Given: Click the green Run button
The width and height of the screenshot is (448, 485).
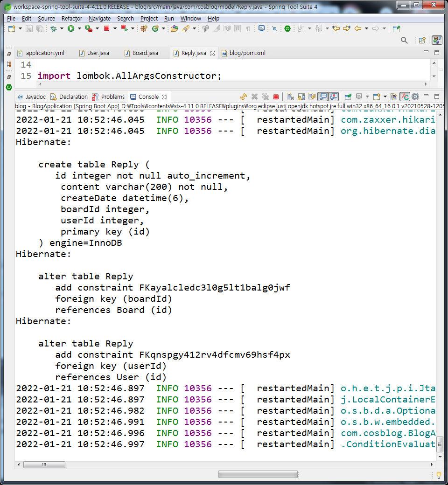Looking at the screenshot, I should 71,29.
